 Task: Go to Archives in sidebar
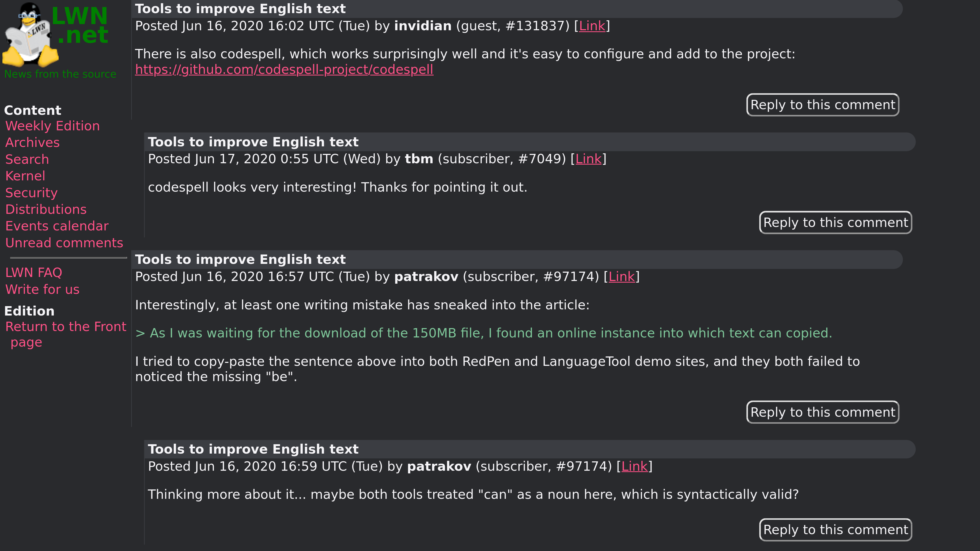point(32,143)
